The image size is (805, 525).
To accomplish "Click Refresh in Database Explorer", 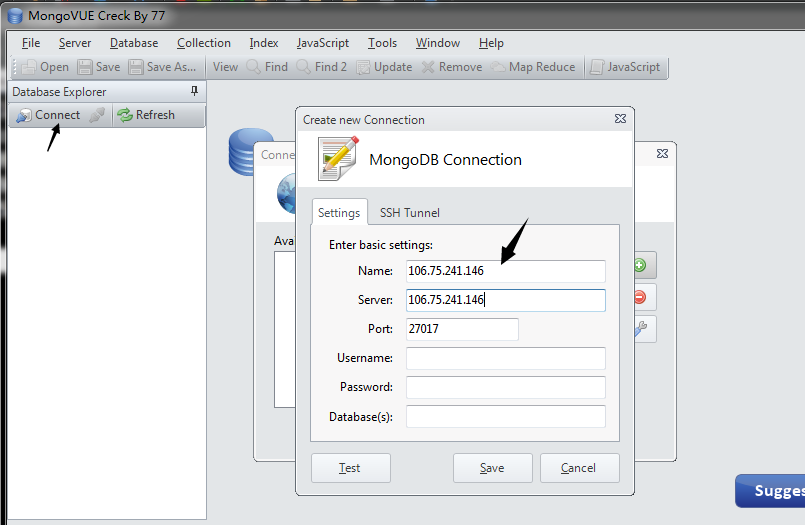I will 146,115.
